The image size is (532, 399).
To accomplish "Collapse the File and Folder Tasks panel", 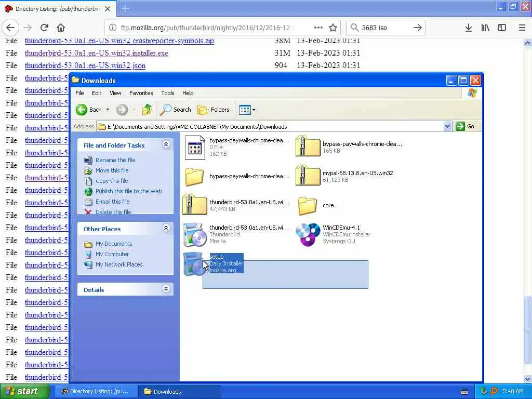I will pos(166,144).
